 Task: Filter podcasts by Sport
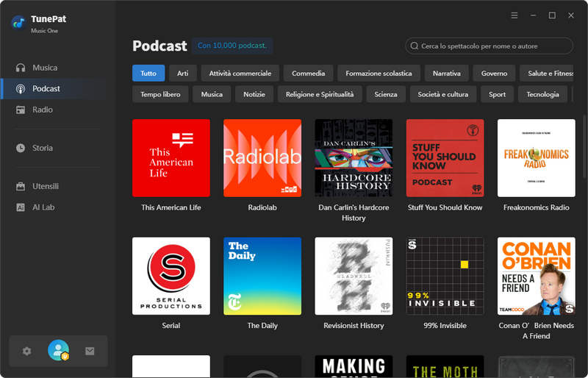498,94
